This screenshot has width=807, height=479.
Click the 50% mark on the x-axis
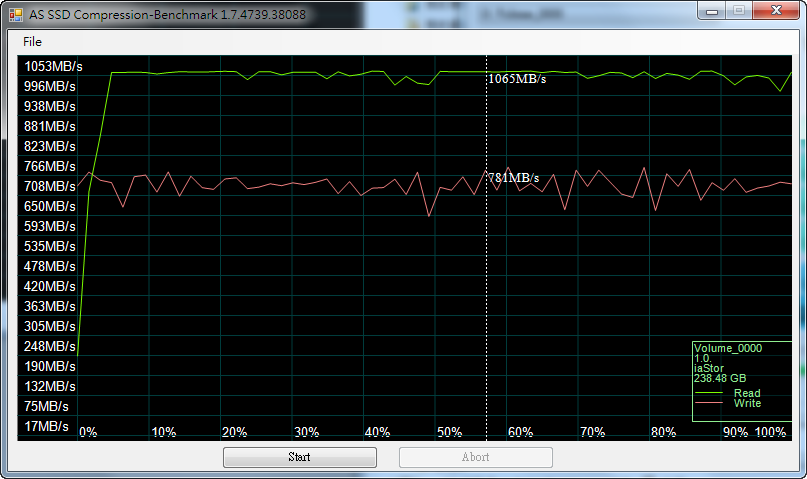449,432
